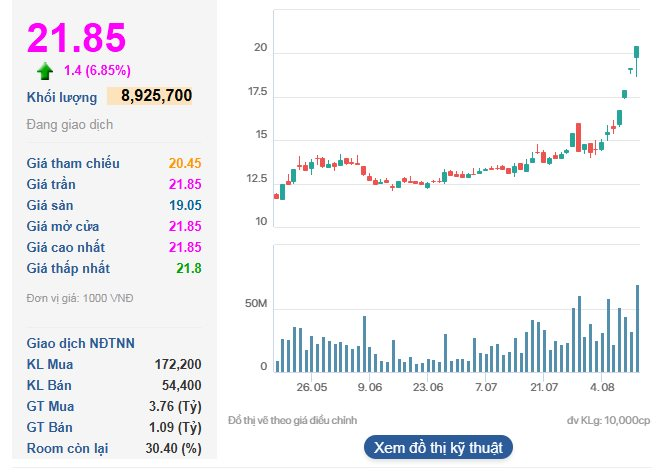
Task: Select the 21.07 date marker on chart axis
Action: click(x=544, y=386)
